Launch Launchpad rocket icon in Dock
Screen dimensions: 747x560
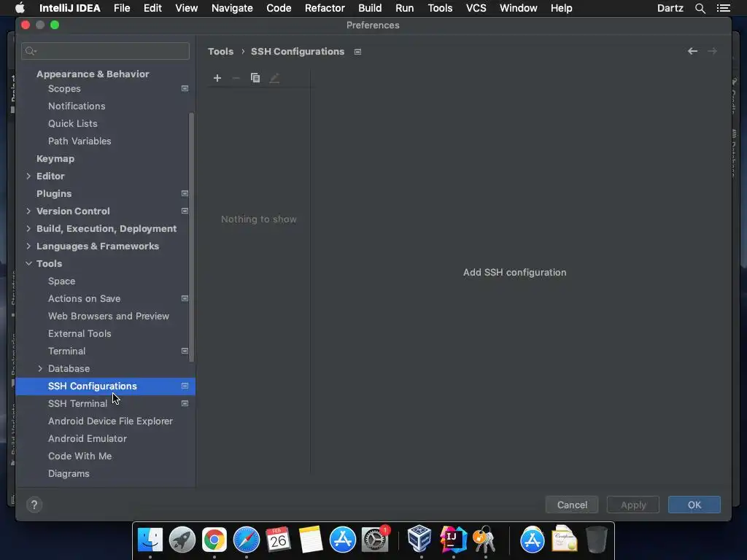pos(182,540)
